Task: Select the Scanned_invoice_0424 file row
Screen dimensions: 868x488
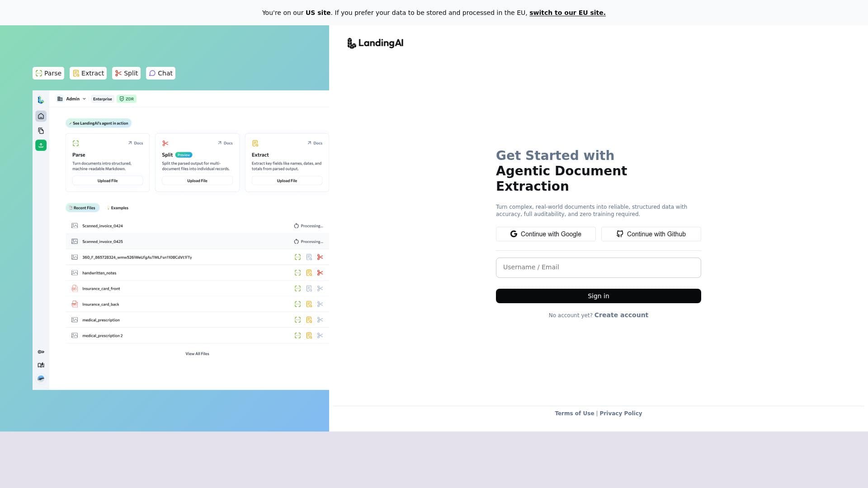Action: (197, 226)
